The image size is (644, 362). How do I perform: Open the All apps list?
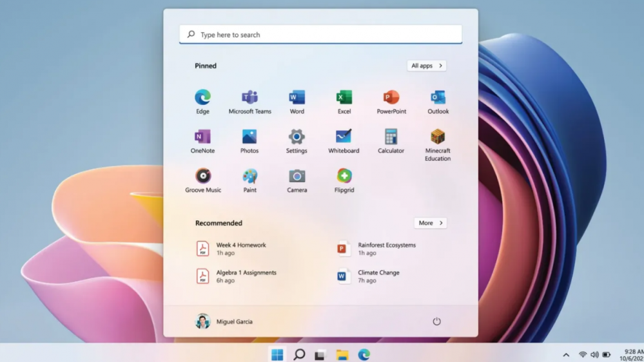pos(427,66)
